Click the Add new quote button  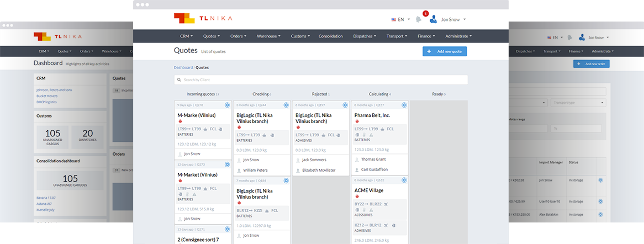(445, 51)
